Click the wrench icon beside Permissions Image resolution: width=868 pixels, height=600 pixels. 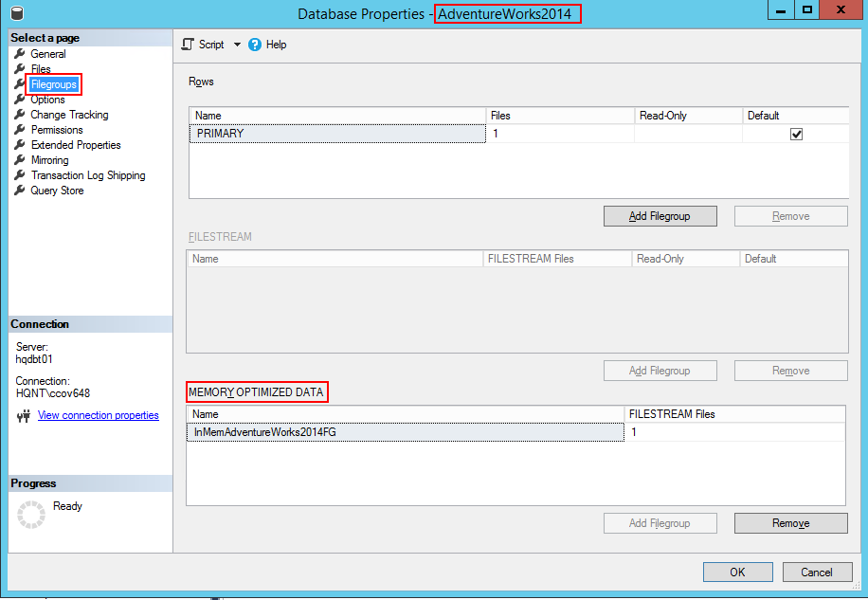[x=19, y=130]
